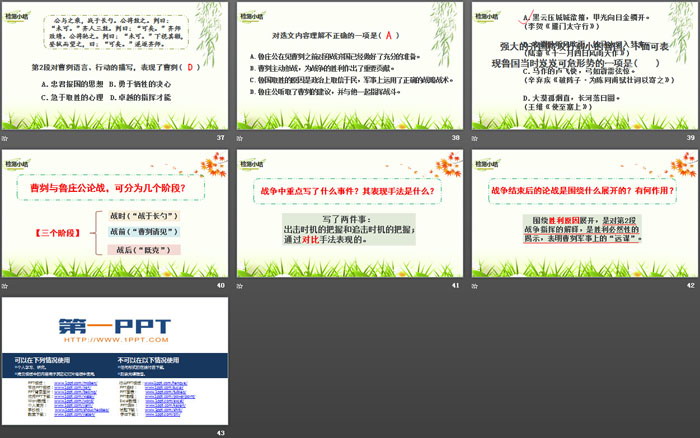Screen dimensions: 700x438
Task: Click the 第一PPT logo on slide 43
Action: coord(114,325)
